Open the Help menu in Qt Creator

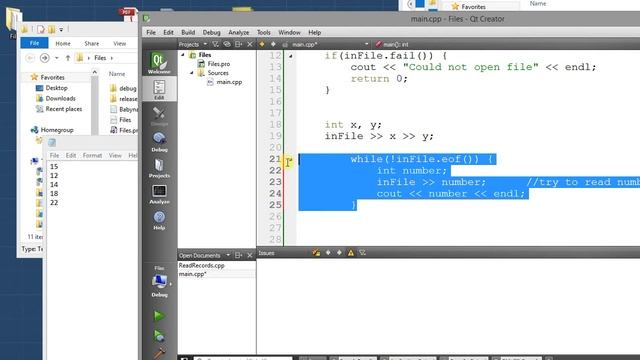[314, 32]
